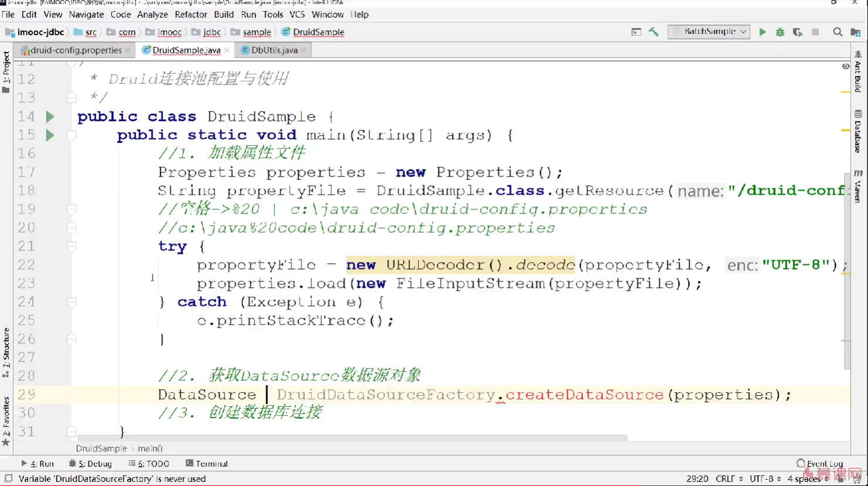Open the Favorites tool window
The width and height of the screenshot is (868, 486).
coord(6,421)
